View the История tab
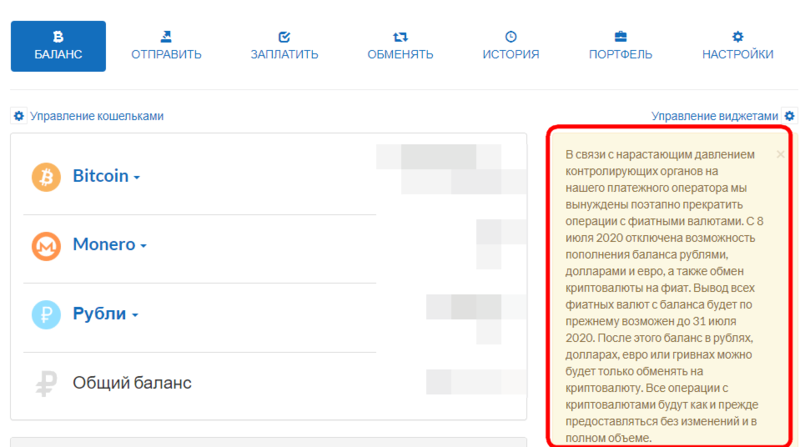Viewport: 800px width, 447px height. 511,44
